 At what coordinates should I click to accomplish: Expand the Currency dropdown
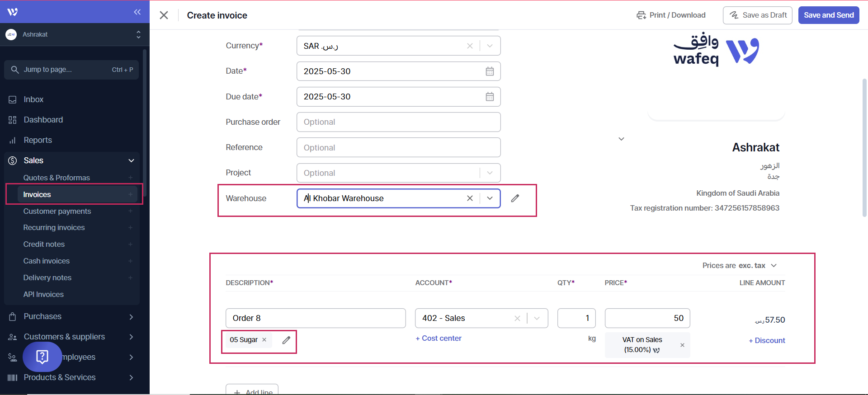click(x=490, y=46)
